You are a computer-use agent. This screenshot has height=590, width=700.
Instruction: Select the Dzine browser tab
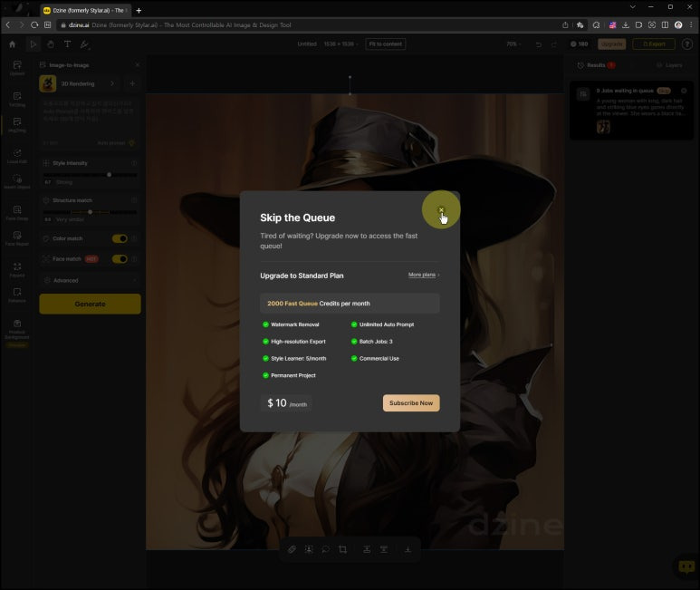tap(85, 10)
